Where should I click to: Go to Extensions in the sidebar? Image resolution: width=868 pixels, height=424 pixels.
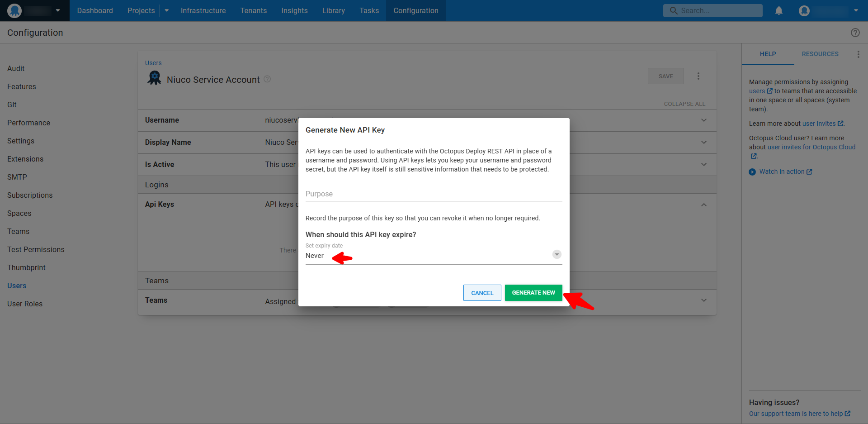[x=25, y=159]
